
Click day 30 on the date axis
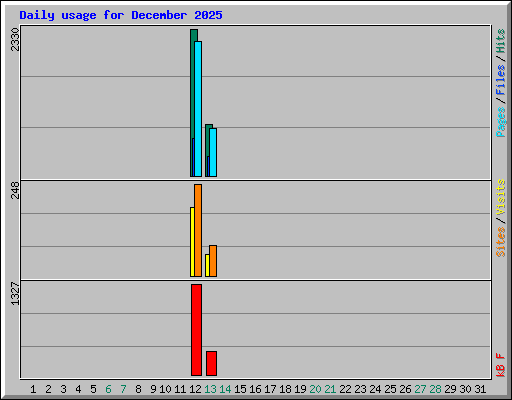click(465, 389)
